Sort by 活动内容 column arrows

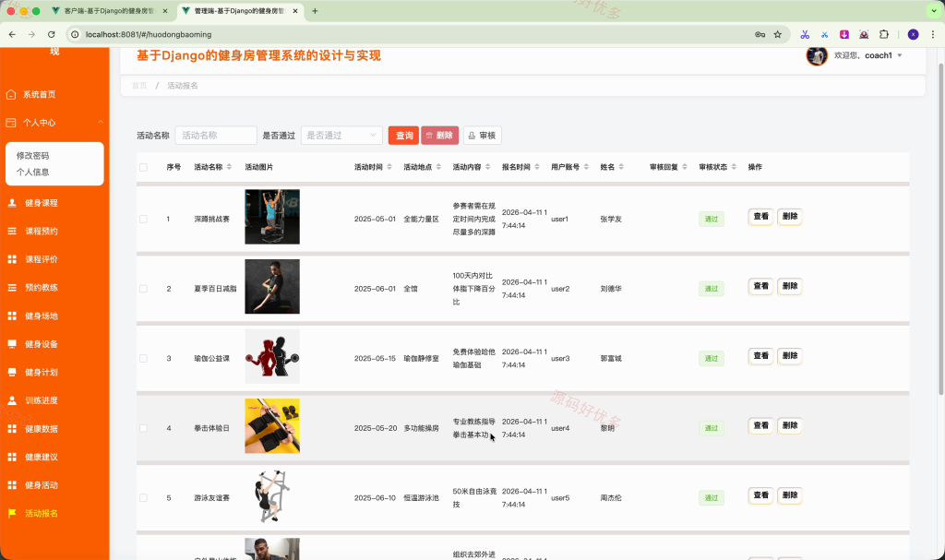[x=487, y=167]
